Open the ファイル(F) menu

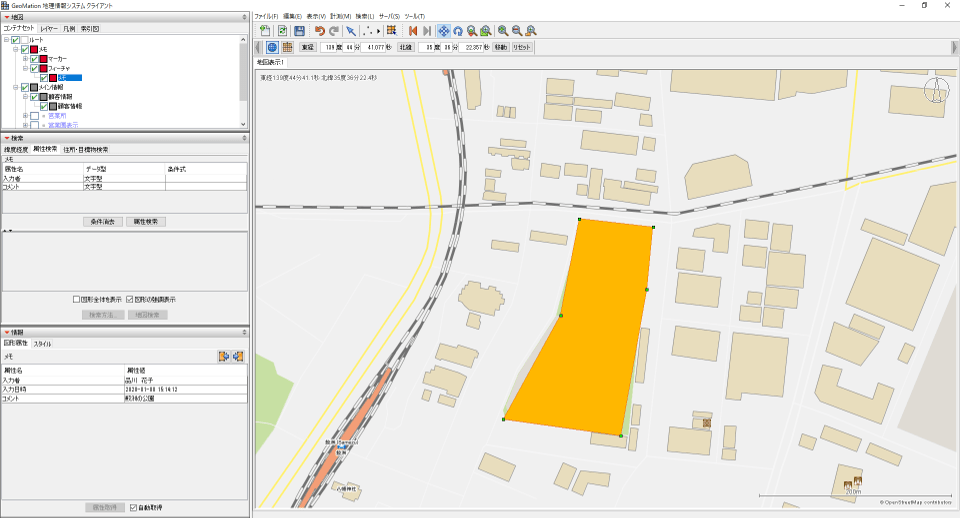tap(266, 16)
